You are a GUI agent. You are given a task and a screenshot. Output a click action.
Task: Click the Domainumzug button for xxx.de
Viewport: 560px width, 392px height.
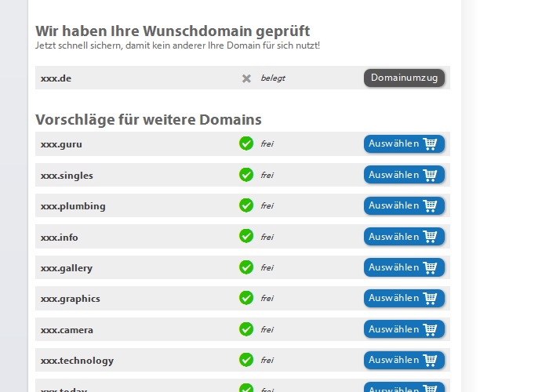point(404,78)
